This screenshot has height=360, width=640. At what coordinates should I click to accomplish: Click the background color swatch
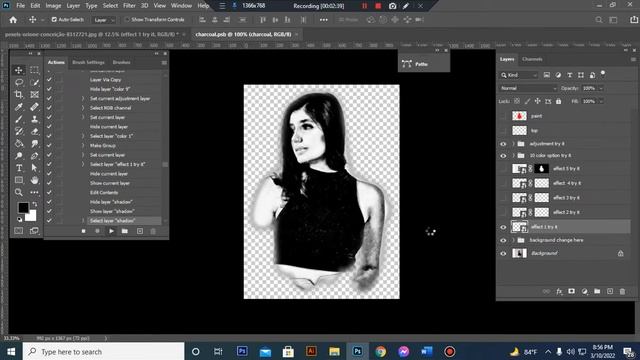tap(32, 216)
